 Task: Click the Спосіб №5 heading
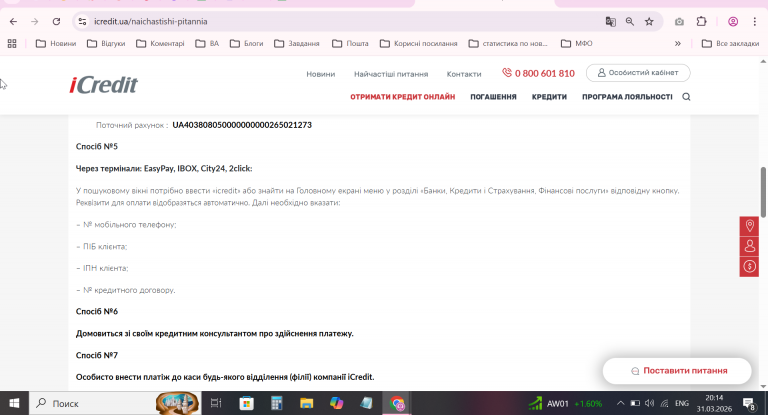point(96,146)
